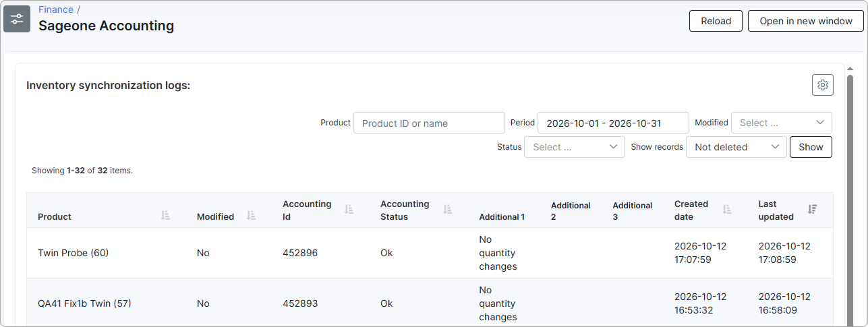Click No quantity changes in QA41 row
The width and height of the screenshot is (868, 327).
498,303
